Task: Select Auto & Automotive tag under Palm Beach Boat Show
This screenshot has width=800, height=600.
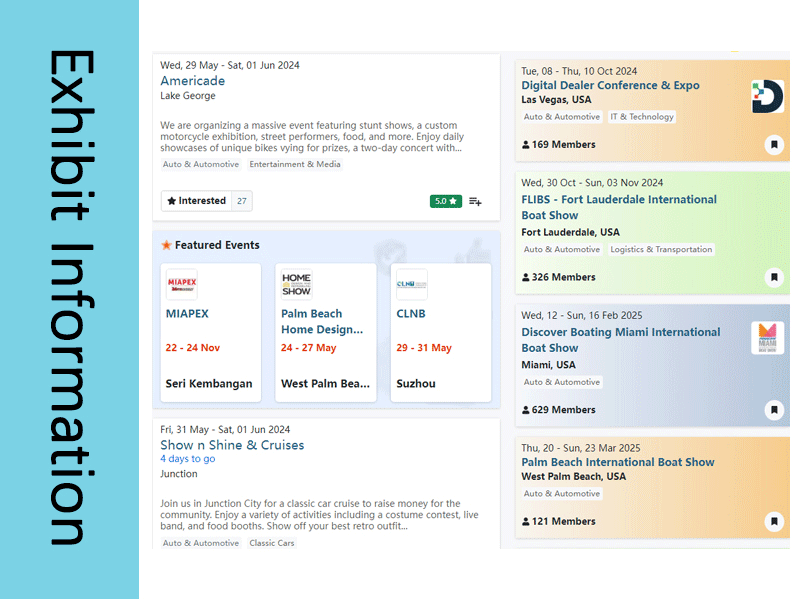Action: pyautogui.click(x=562, y=494)
